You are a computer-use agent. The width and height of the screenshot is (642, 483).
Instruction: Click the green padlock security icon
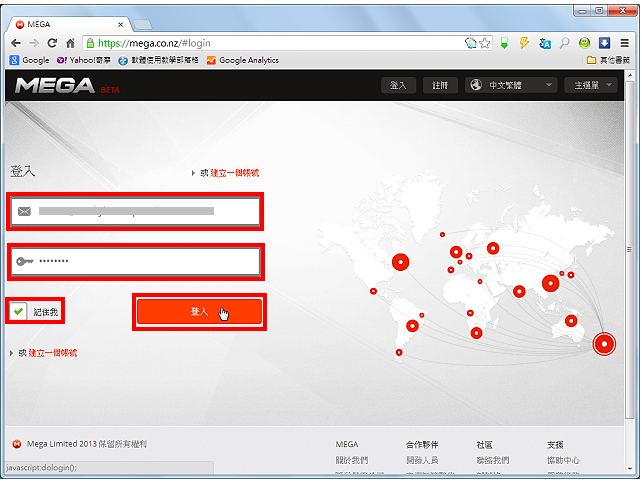tap(90, 43)
